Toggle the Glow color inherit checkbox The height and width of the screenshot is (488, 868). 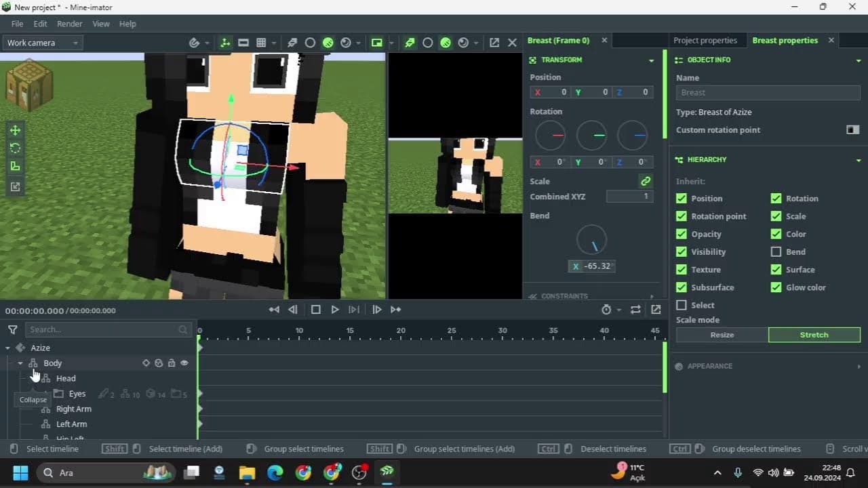(776, 287)
